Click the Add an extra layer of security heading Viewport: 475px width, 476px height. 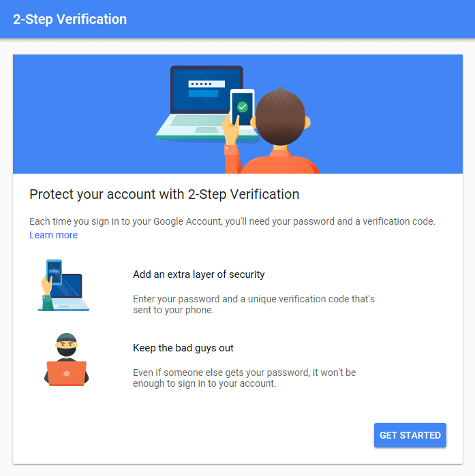coord(198,274)
